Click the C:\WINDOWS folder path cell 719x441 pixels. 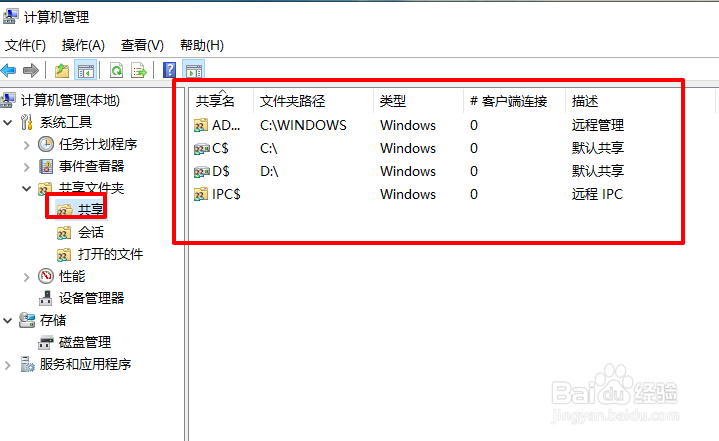coord(303,125)
